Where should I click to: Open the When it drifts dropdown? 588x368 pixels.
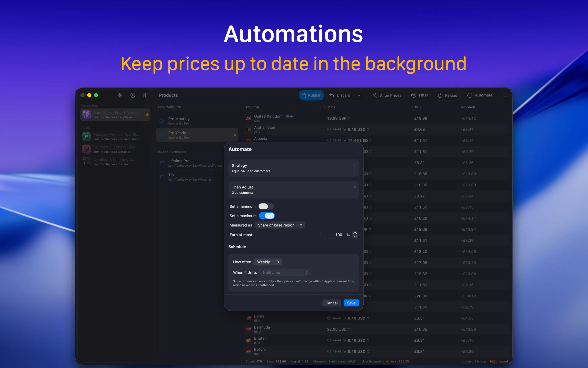[285, 272]
